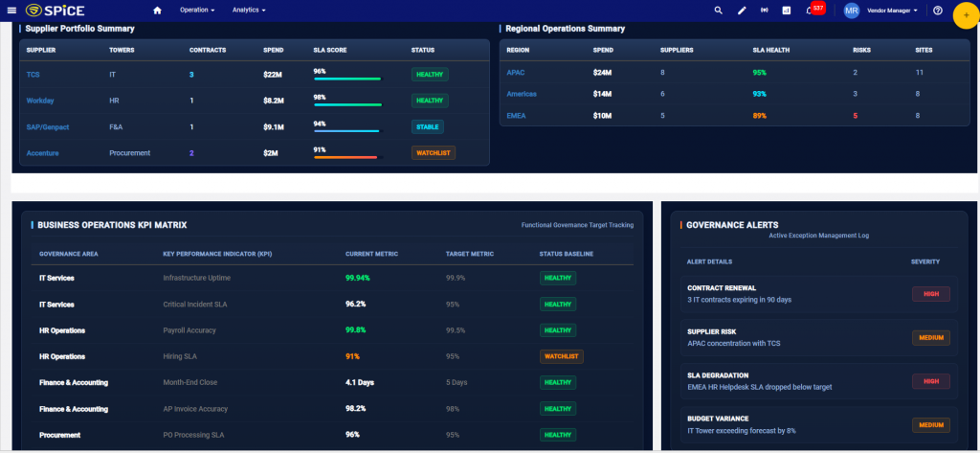980x453 pixels.
Task: Open the chart report icon
Action: [787, 10]
